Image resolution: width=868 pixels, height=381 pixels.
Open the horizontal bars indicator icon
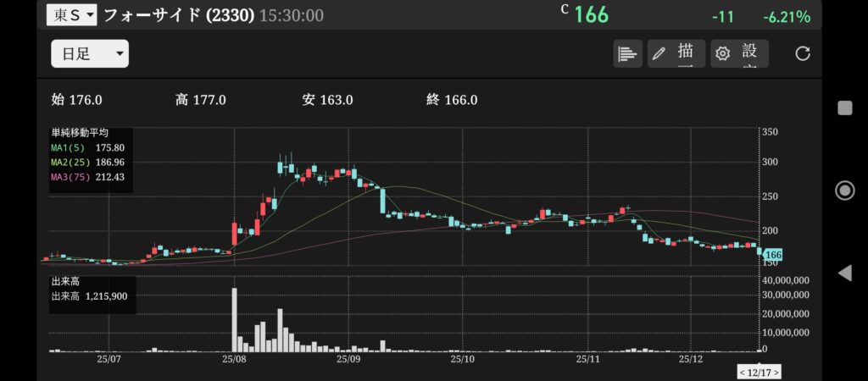pos(627,53)
